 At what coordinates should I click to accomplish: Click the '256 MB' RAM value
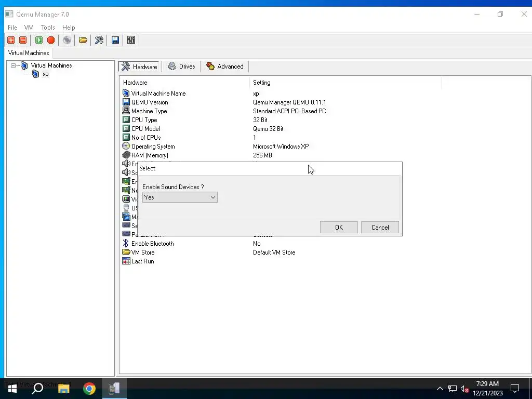[262, 155]
